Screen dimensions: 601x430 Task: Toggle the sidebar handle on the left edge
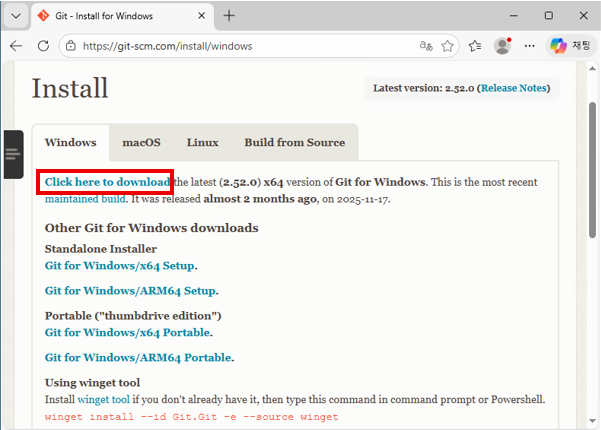pyautogui.click(x=12, y=154)
